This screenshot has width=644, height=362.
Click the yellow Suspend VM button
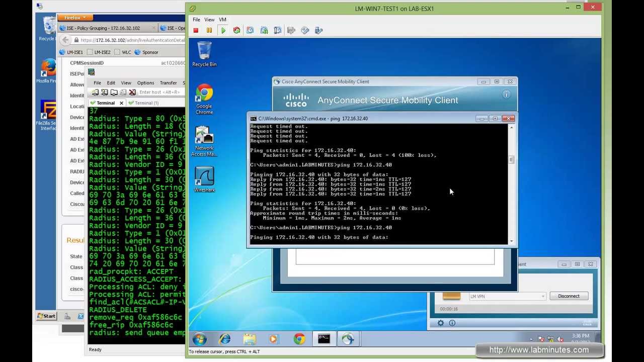point(209,31)
